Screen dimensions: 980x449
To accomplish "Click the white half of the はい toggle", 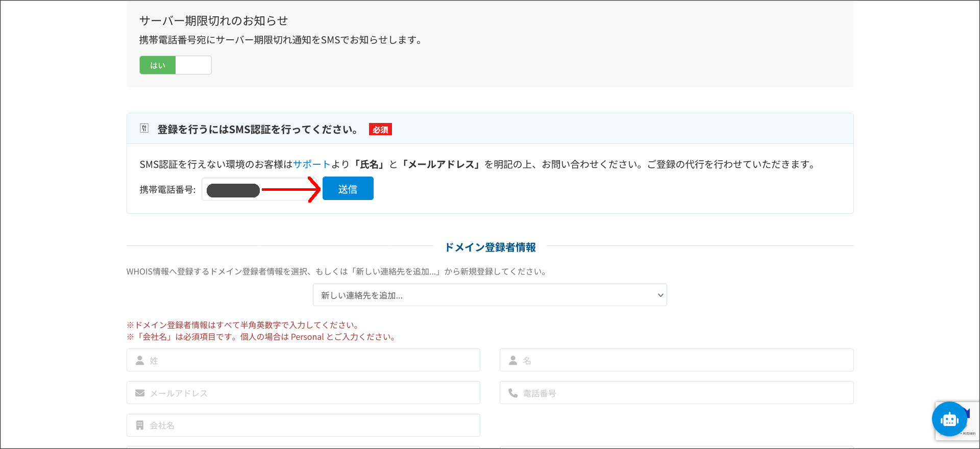I will pyautogui.click(x=193, y=65).
